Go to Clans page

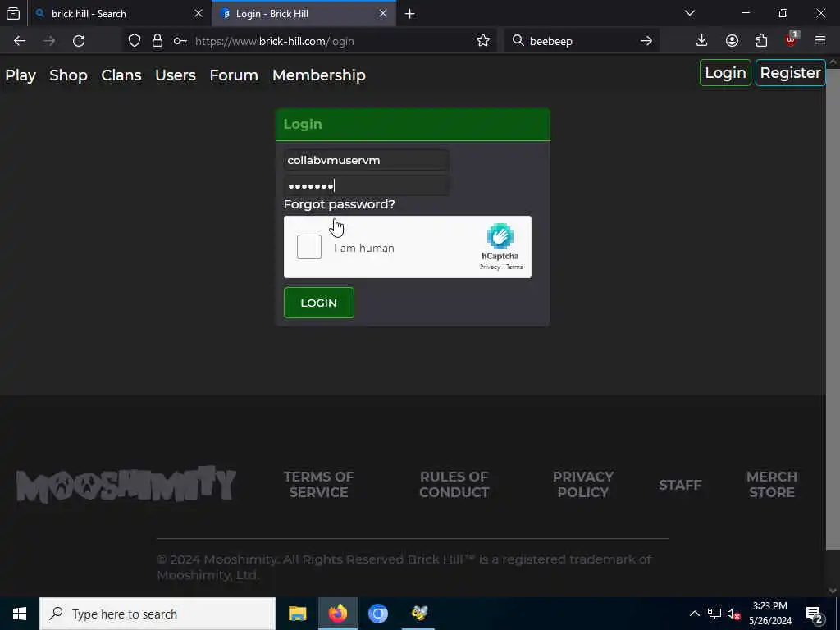(121, 75)
